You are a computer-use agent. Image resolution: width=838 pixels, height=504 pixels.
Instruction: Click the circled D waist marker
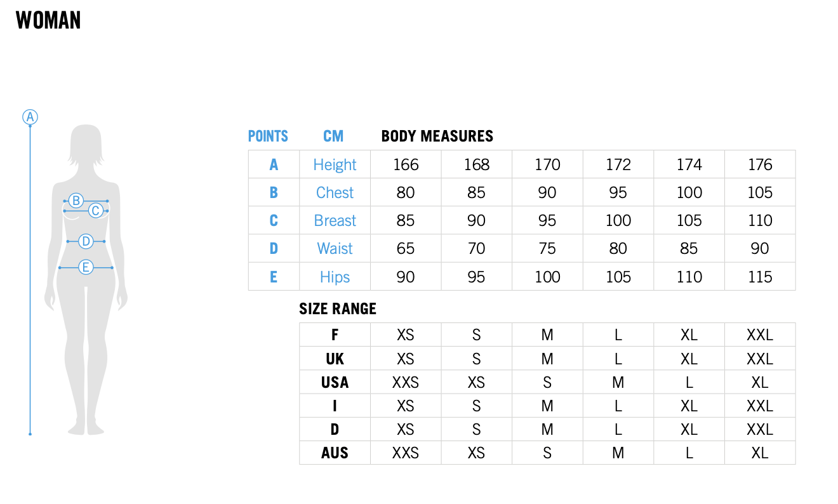pos(86,241)
